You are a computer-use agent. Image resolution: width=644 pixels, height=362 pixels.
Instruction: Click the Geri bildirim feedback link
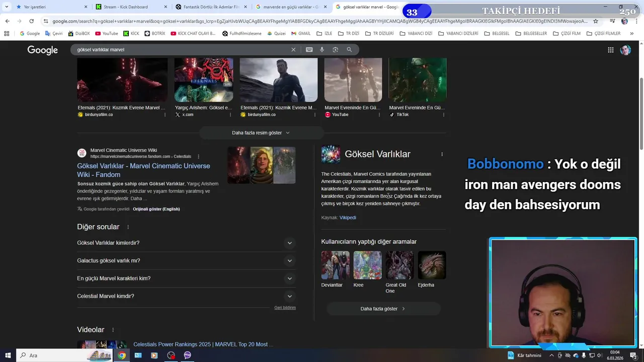coord(285,308)
